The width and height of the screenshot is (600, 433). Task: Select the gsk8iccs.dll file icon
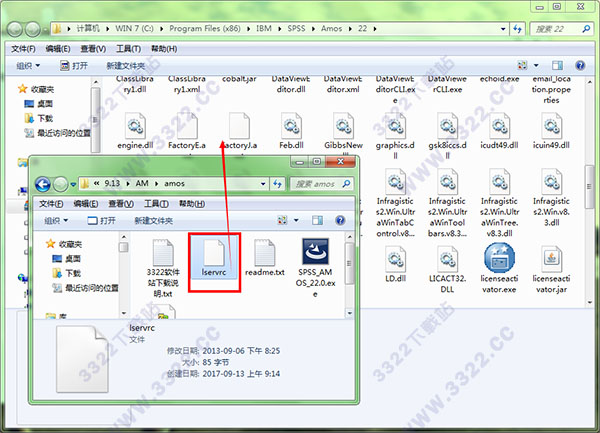coord(447,126)
